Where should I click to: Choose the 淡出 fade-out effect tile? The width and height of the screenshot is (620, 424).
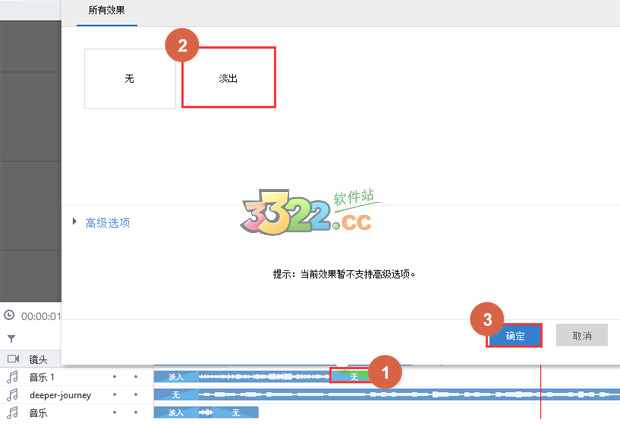tap(229, 78)
